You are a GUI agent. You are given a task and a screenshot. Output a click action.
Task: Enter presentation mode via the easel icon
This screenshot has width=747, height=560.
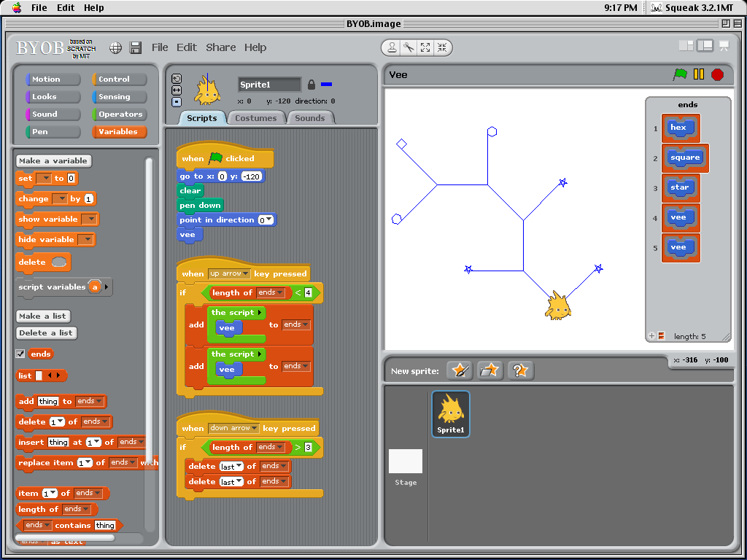click(723, 45)
